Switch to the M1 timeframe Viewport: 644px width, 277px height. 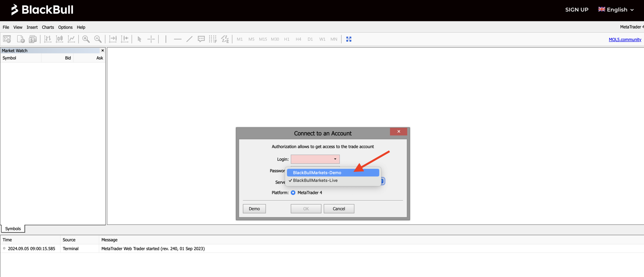coord(240,39)
